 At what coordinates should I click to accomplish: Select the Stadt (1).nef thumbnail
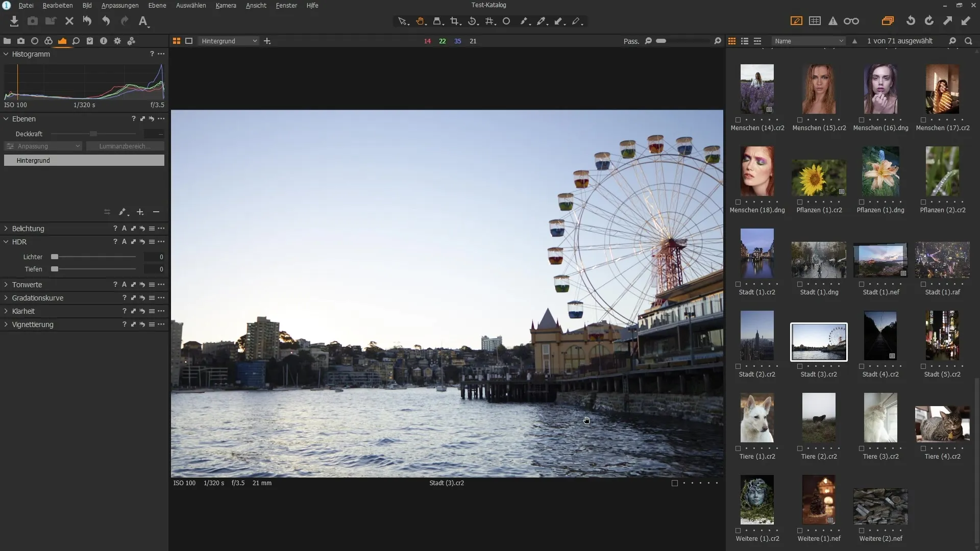[x=880, y=260]
